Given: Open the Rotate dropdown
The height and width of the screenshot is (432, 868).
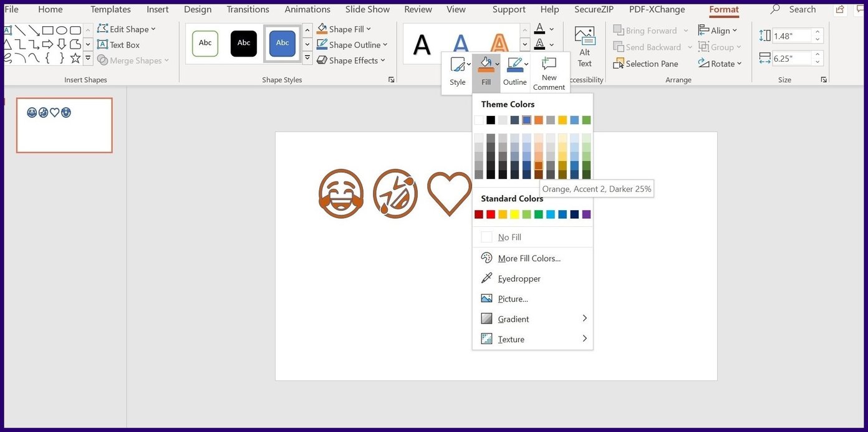Looking at the screenshot, I should pos(720,64).
